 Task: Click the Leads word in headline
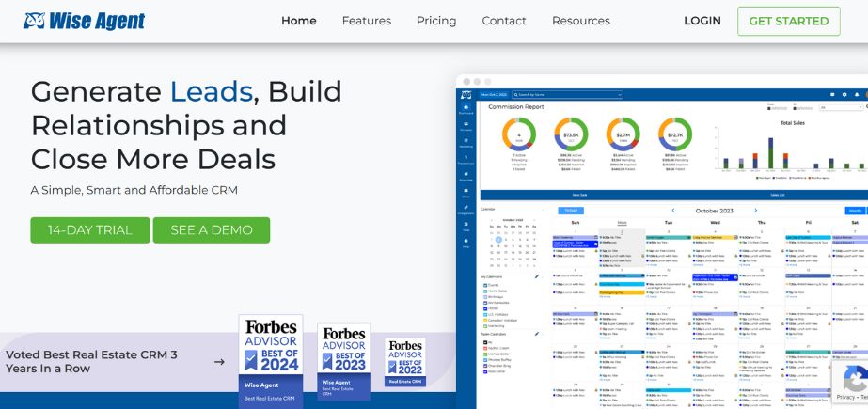[212, 91]
